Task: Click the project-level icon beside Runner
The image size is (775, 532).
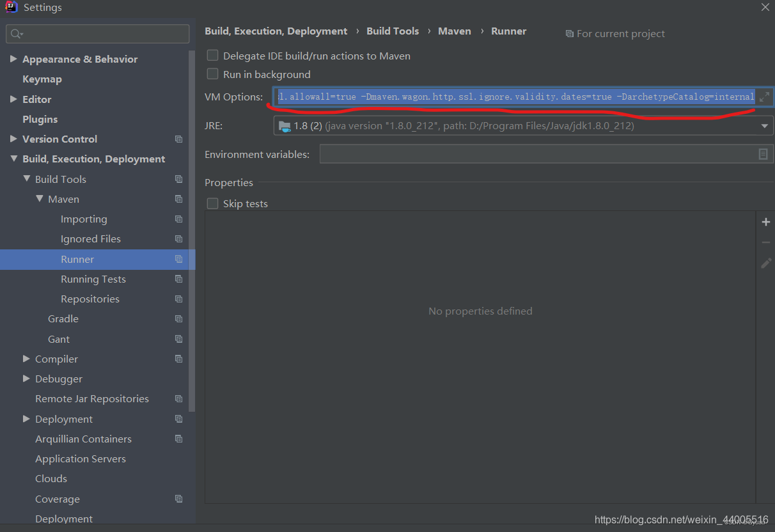Action: point(179,259)
